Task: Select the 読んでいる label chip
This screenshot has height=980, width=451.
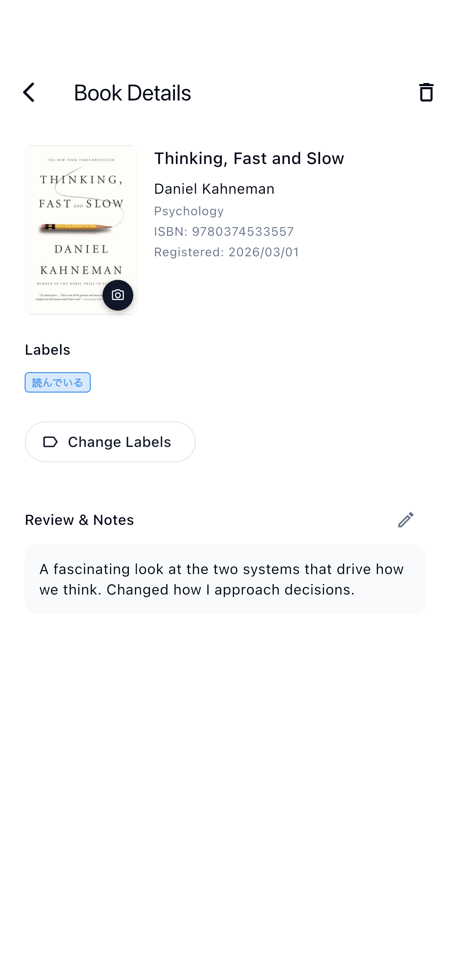Action: [x=57, y=382]
